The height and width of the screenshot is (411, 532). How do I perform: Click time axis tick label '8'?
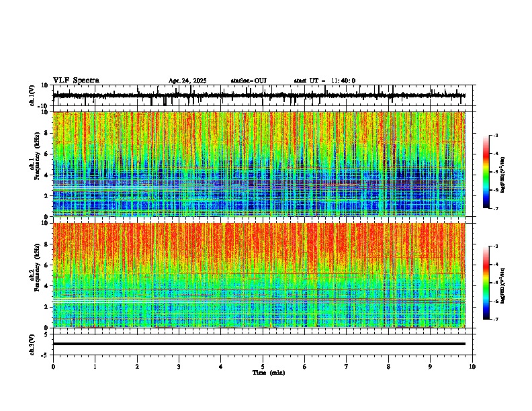click(x=388, y=367)
